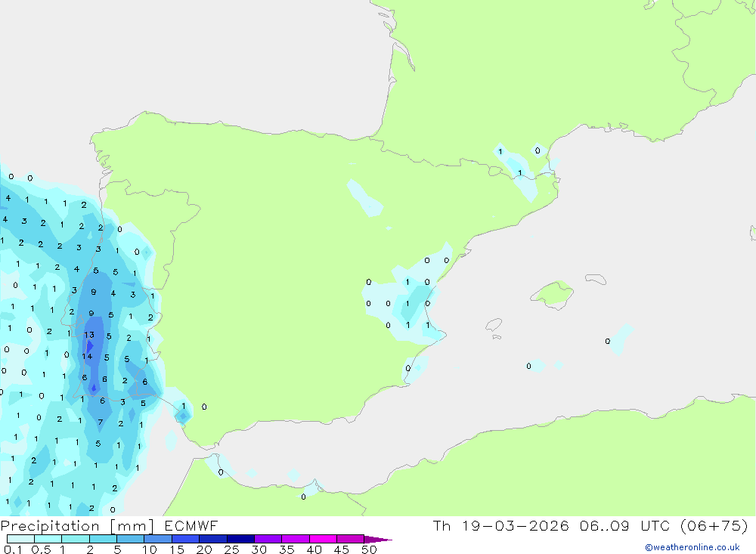Click the 45–50 mm legend color swatch

351,539
